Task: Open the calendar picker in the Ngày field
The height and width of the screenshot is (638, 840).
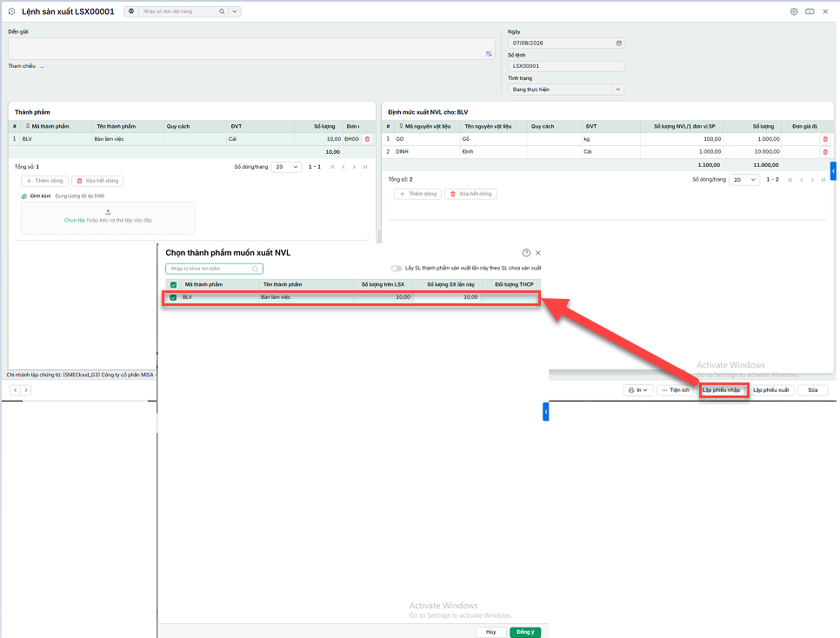Action: 619,43
